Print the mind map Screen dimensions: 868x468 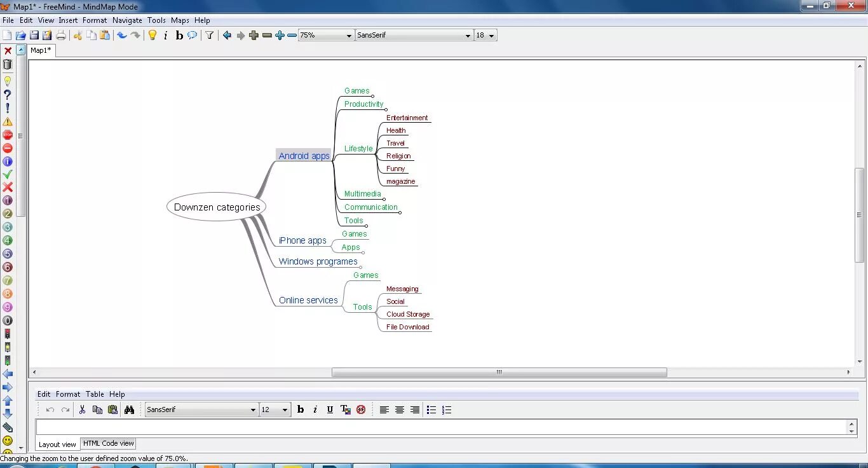point(61,36)
